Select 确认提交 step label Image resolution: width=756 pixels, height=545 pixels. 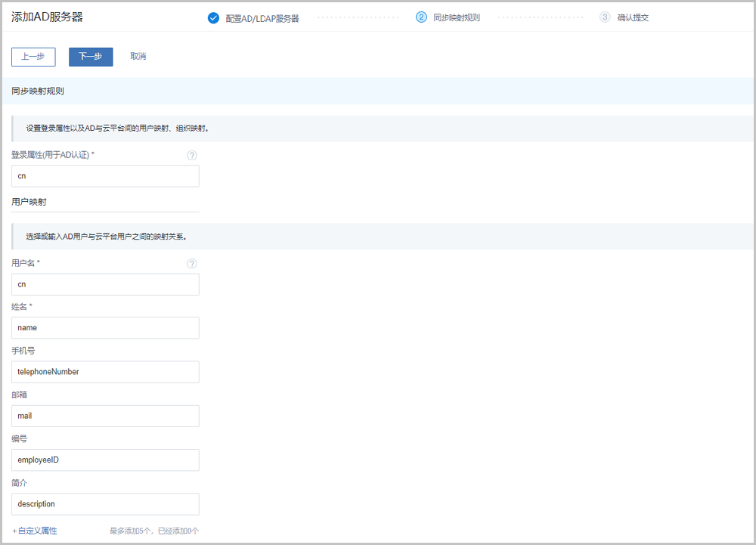point(633,17)
